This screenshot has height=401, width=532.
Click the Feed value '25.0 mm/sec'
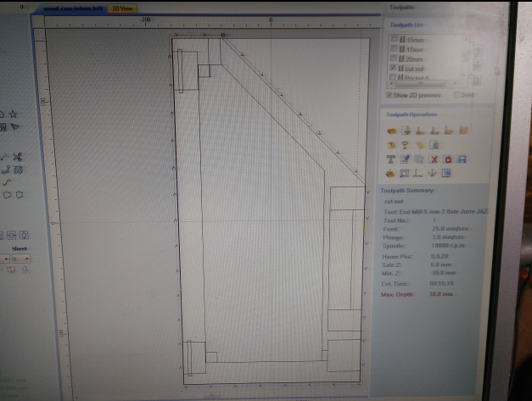pyautogui.click(x=450, y=229)
